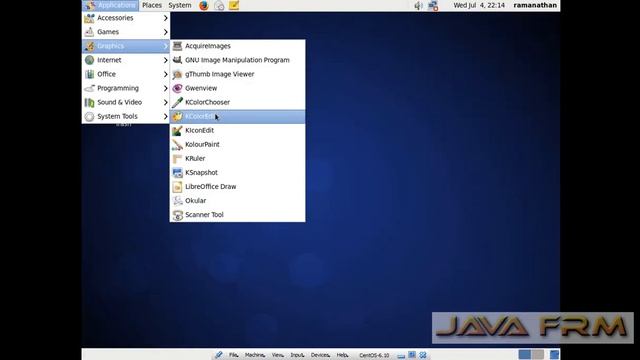Viewport: 640px width, 360px height.
Task: Open VirtualBox Machine menu
Action: 255,355
